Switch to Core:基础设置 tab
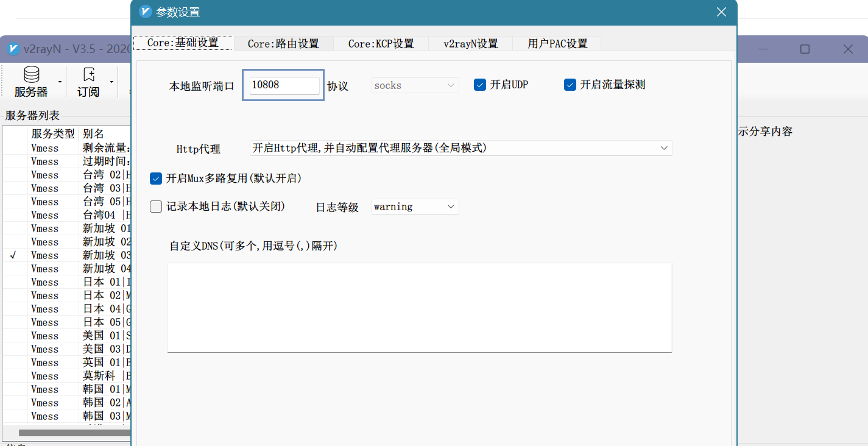 coord(183,43)
